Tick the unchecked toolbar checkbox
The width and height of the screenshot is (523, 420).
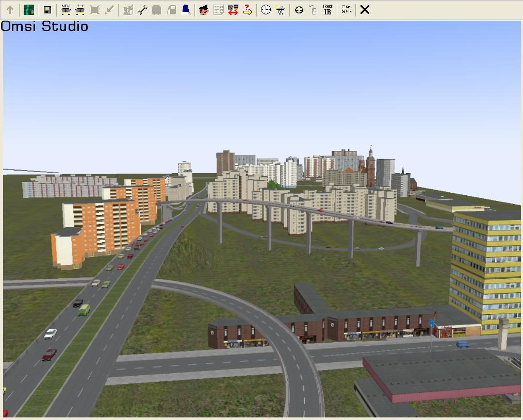click(344, 7)
